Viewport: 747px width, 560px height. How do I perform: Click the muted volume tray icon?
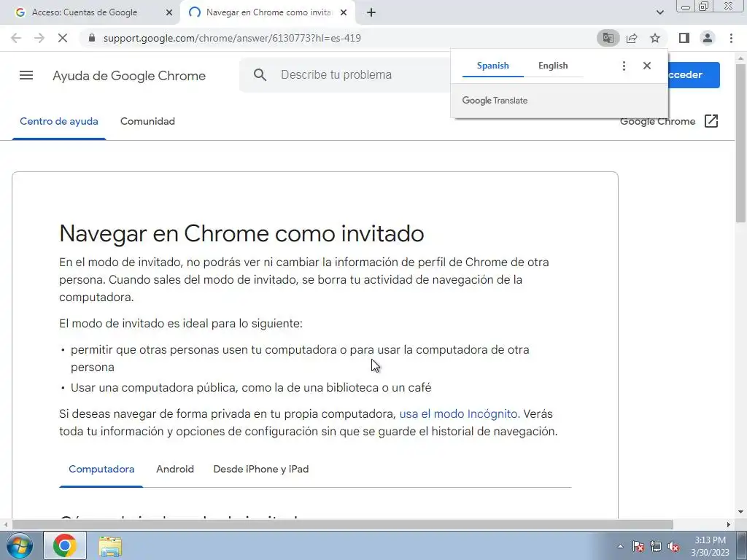point(673,546)
